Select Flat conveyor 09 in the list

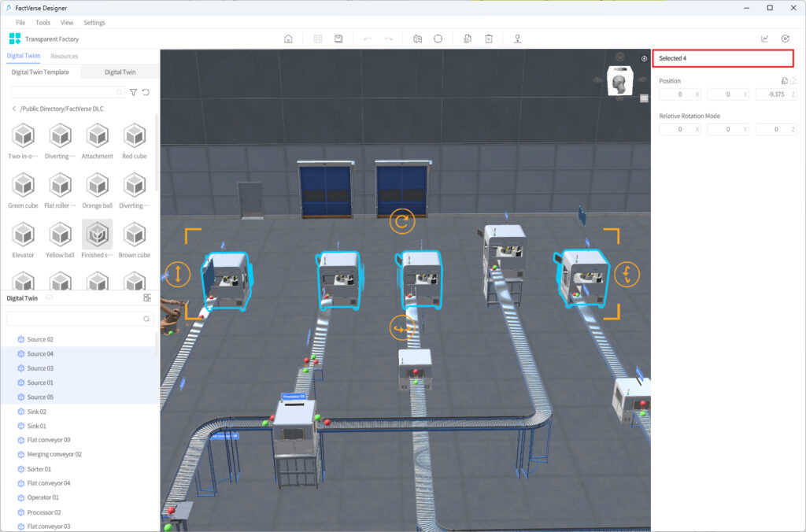point(79,440)
